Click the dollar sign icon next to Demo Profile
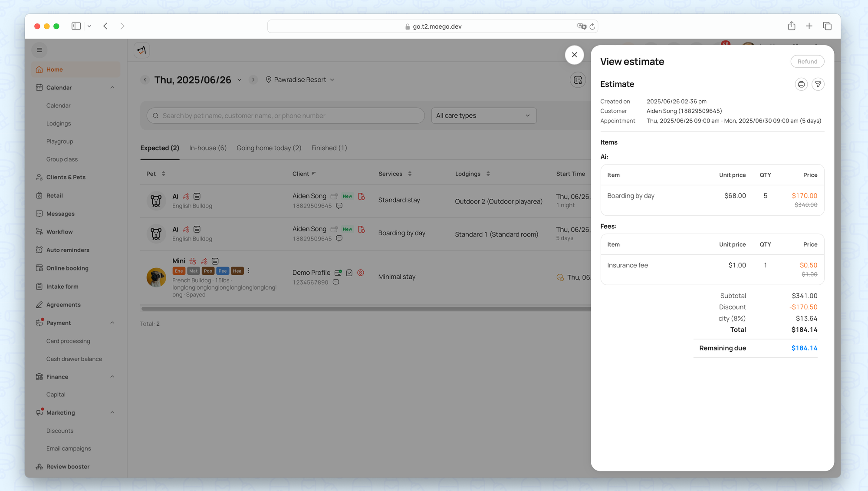The height and width of the screenshot is (491, 868). click(x=361, y=273)
